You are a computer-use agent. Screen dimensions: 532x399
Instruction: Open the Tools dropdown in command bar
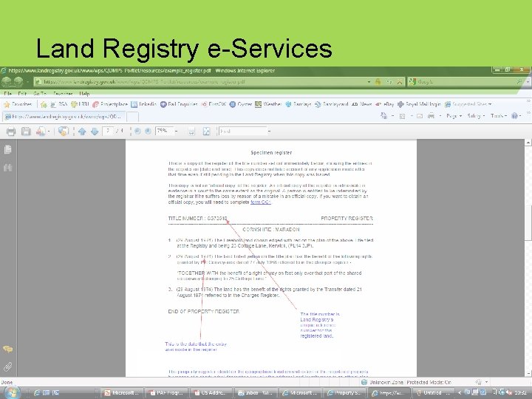tap(499, 116)
